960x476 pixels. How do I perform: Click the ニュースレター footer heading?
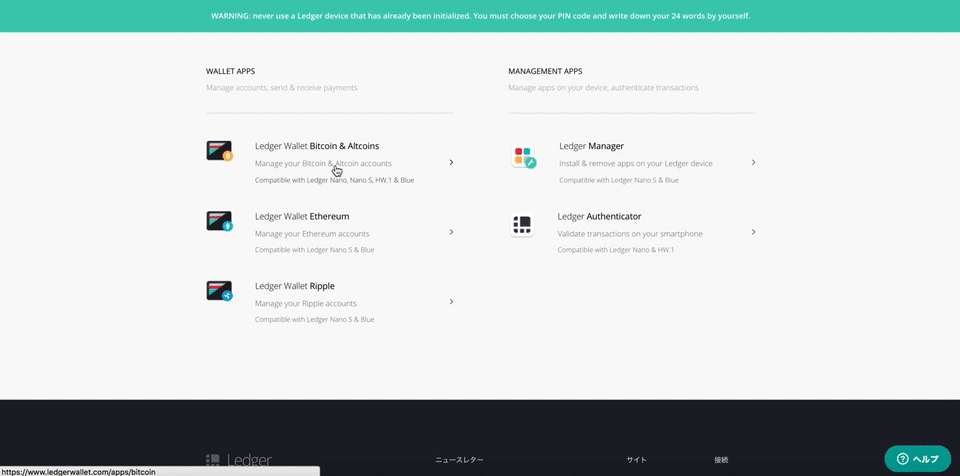[459, 460]
